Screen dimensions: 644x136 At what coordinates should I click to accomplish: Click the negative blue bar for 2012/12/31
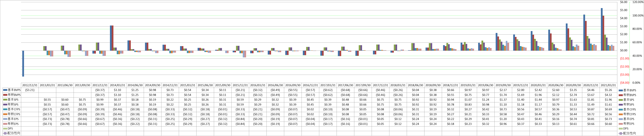23,64
